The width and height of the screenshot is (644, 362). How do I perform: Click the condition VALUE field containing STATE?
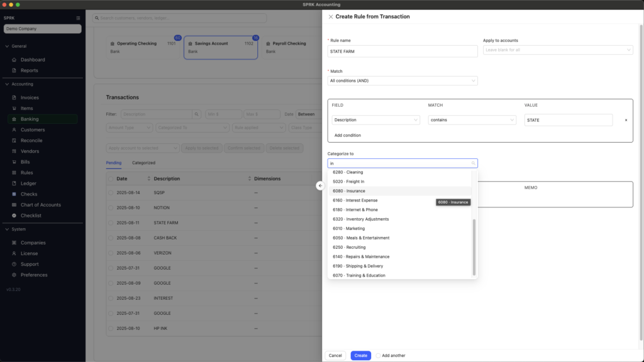569,120
